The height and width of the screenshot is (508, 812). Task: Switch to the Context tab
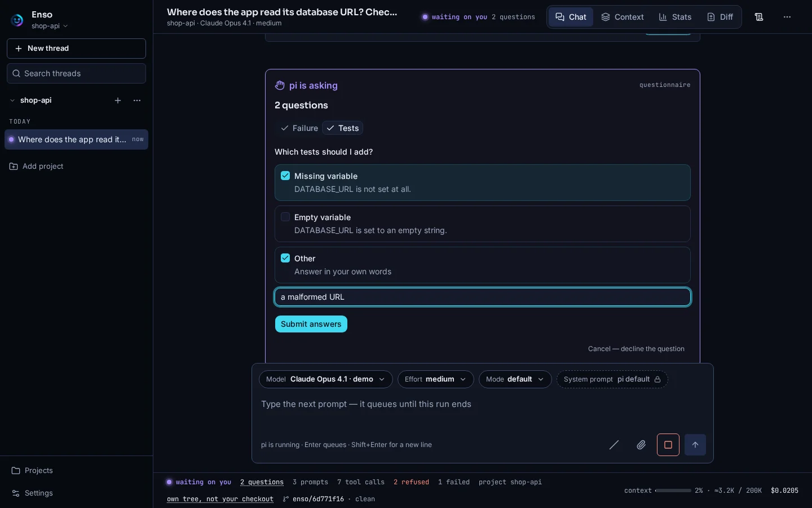pos(623,17)
